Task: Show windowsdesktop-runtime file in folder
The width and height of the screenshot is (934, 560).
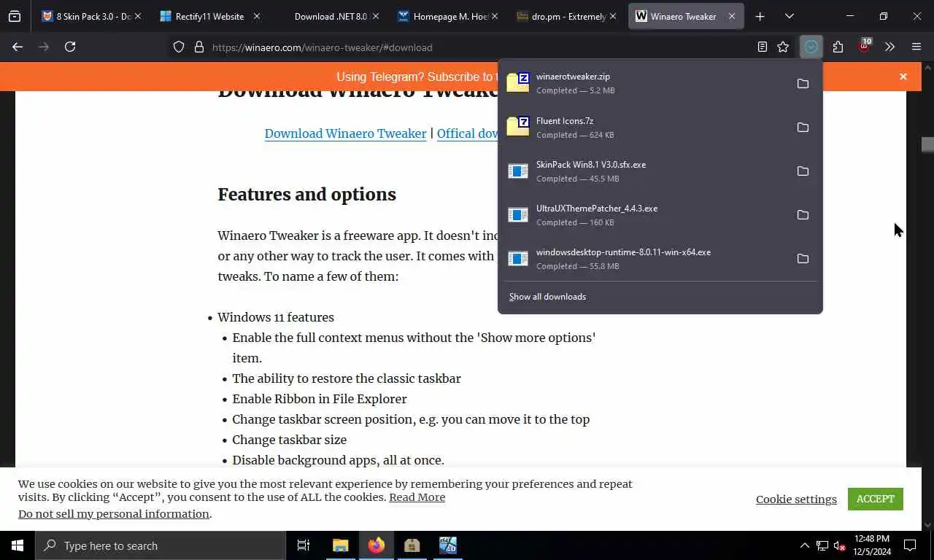Action: point(803,259)
